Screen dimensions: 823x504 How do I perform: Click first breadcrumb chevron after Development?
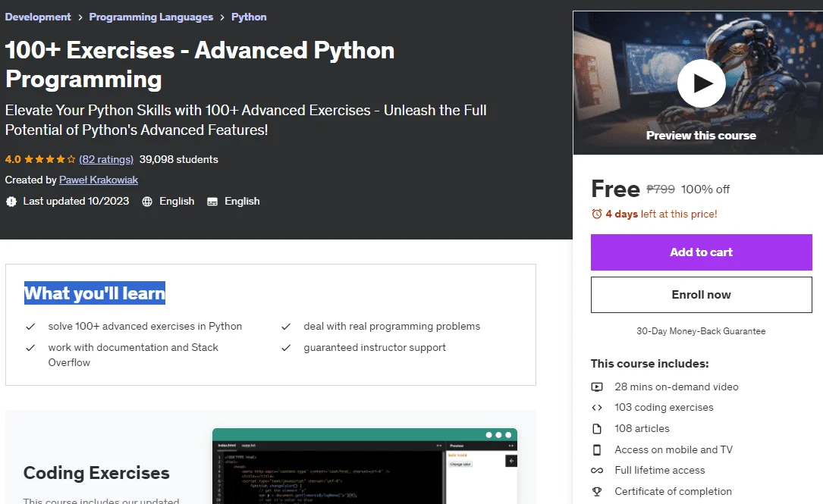(x=80, y=17)
